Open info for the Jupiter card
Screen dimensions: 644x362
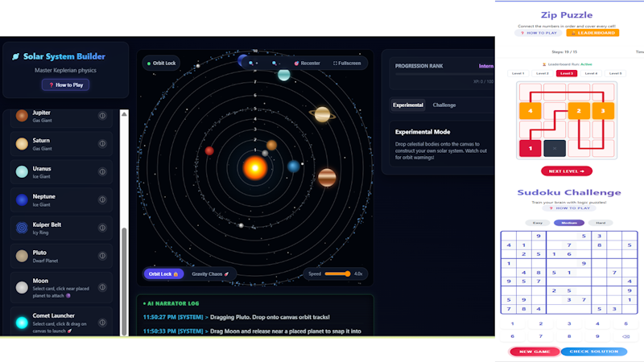click(x=102, y=116)
